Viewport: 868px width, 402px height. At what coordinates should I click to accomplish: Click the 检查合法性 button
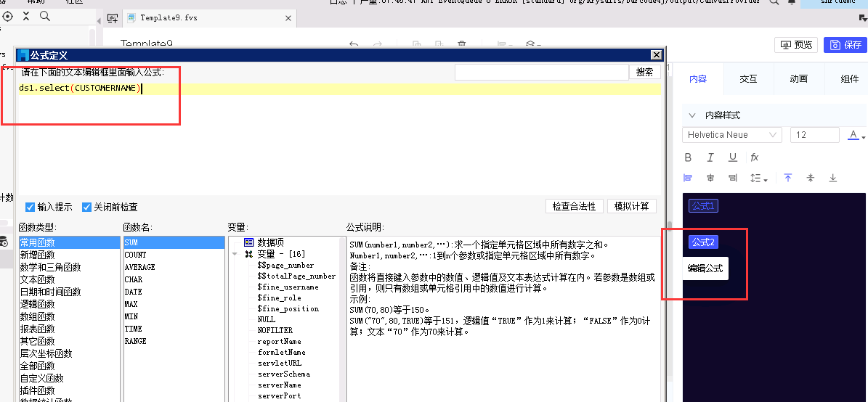point(574,206)
